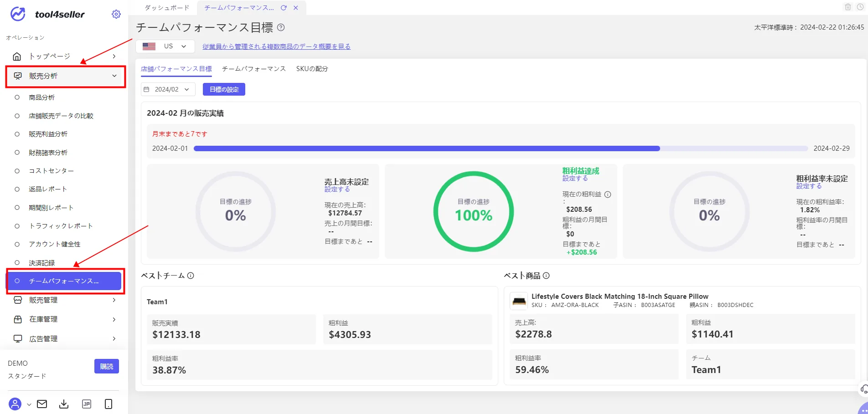Select 商品分析 in the sidebar
Screen dimensions: 868x414
click(41, 97)
